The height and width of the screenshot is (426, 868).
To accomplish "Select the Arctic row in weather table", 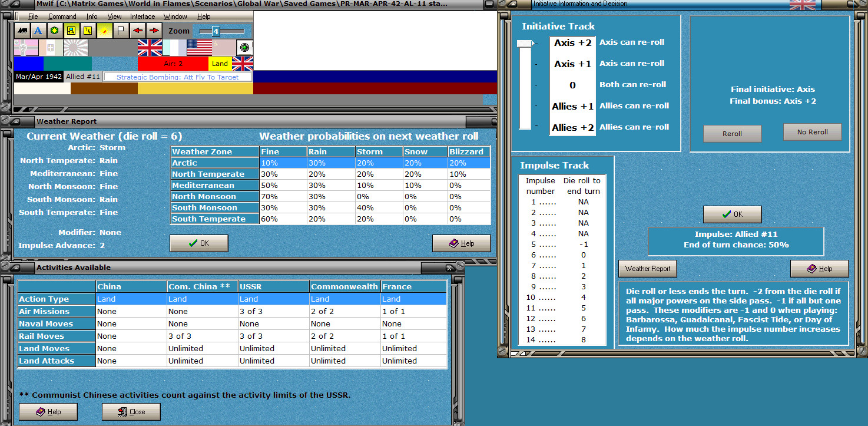I will [330, 163].
